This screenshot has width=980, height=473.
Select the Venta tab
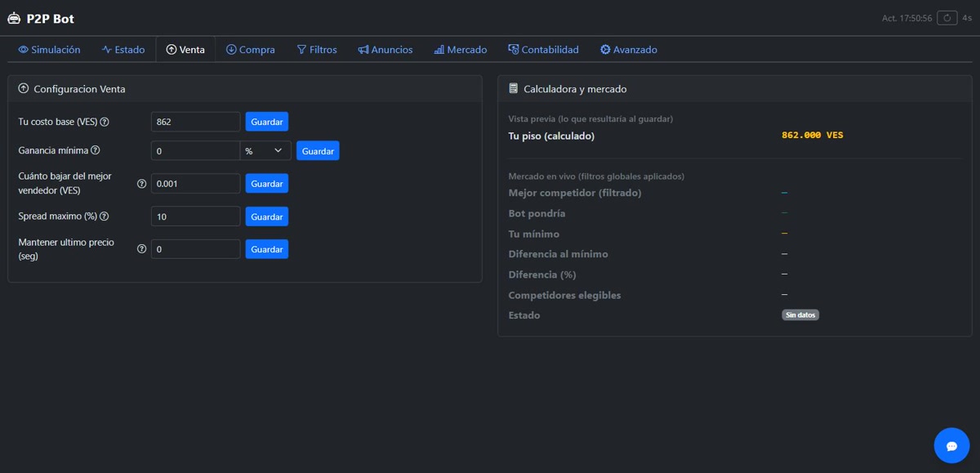point(185,50)
